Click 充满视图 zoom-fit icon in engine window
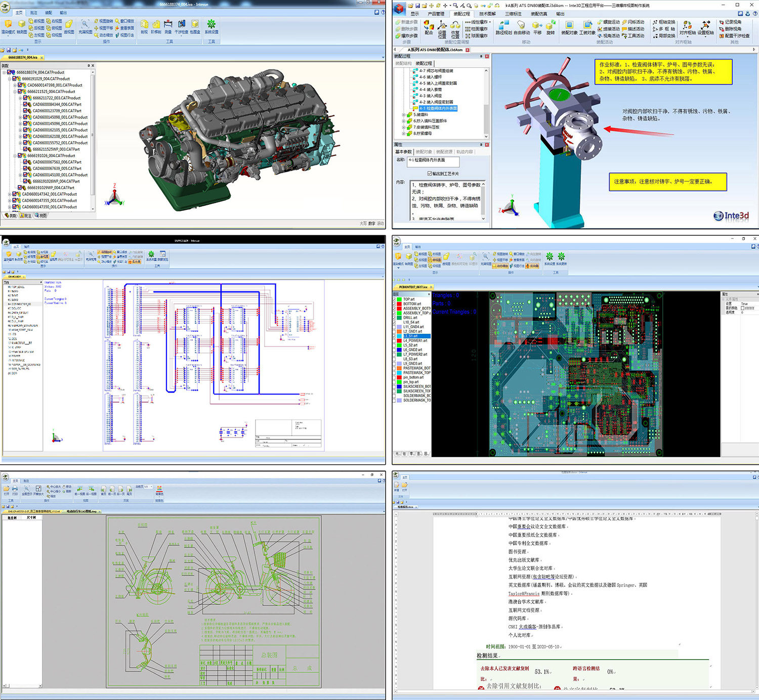 85,24
